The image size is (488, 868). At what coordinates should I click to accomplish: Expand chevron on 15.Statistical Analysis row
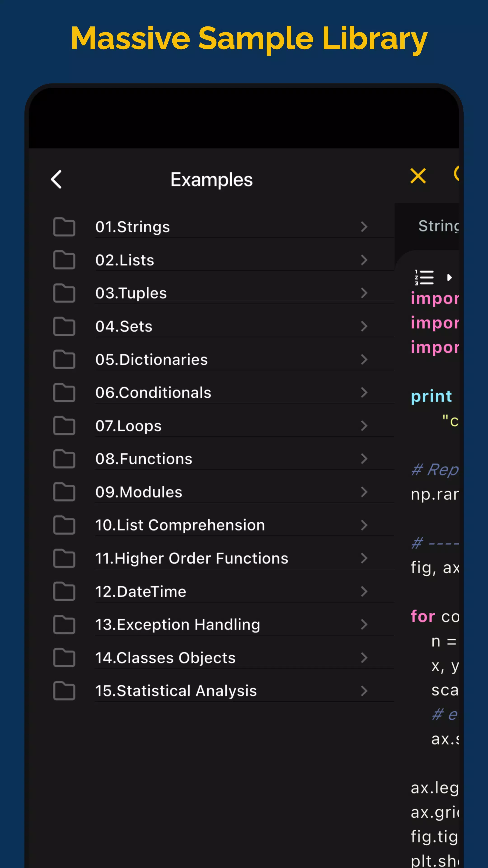pos(364,691)
